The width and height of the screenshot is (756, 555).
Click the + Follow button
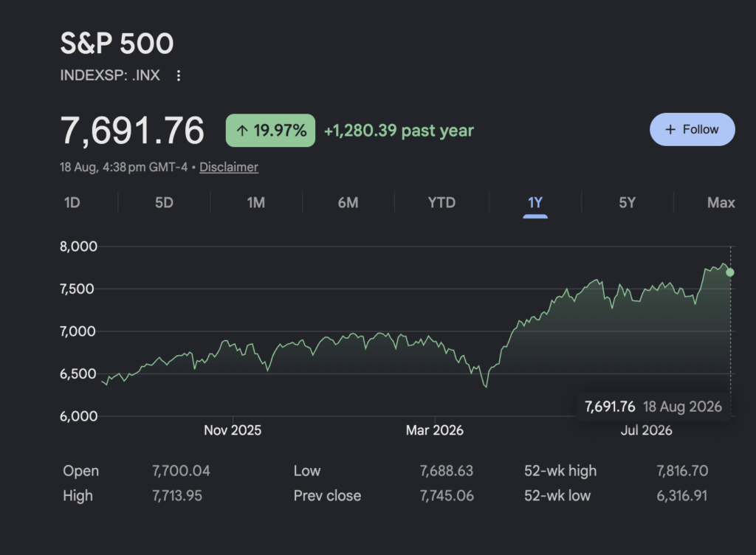[x=693, y=130]
